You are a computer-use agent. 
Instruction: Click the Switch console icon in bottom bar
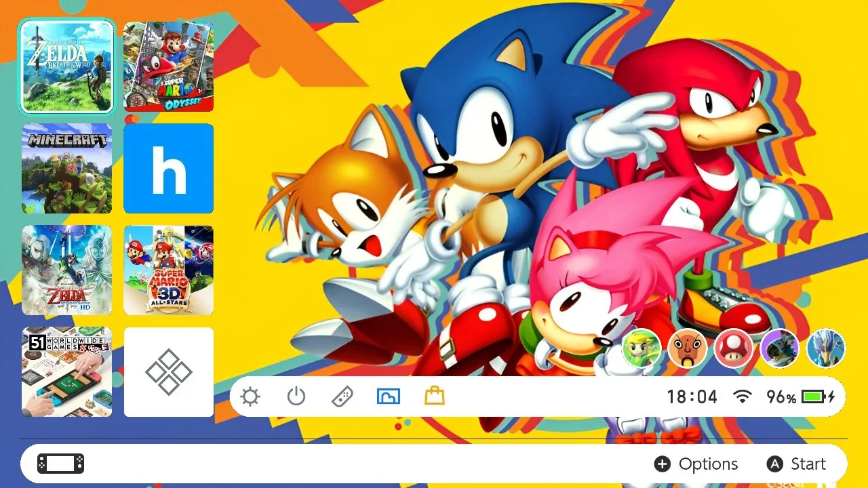point(60,464)
